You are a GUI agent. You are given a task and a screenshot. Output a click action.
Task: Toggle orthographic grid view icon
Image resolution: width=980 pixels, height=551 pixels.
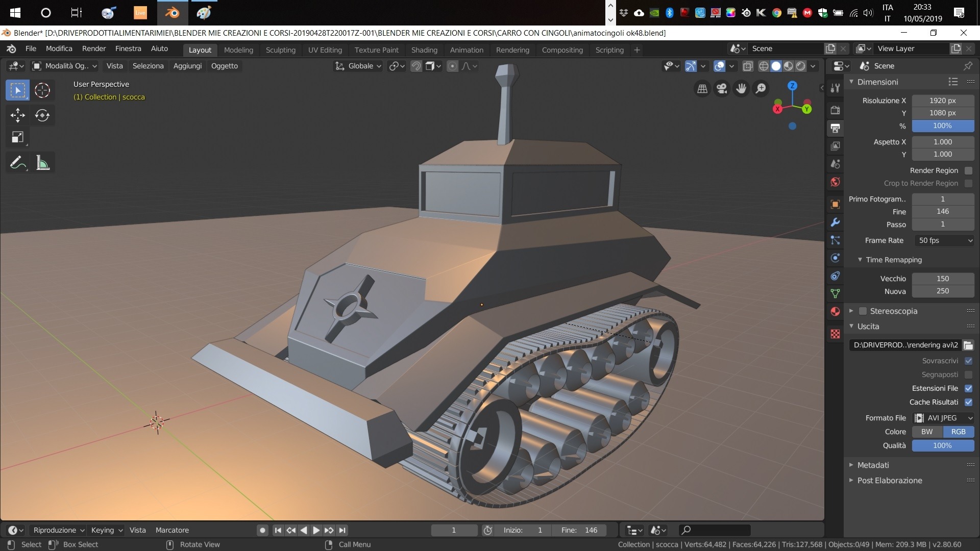[x=702, y=89]
